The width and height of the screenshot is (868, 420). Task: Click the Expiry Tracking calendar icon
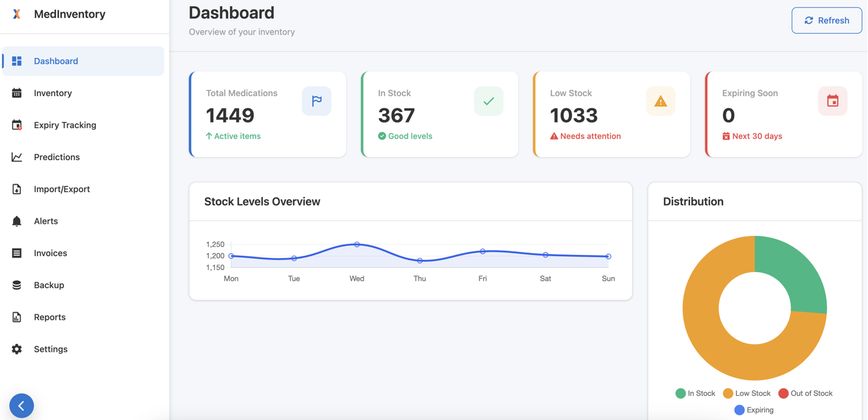[17, 125]
